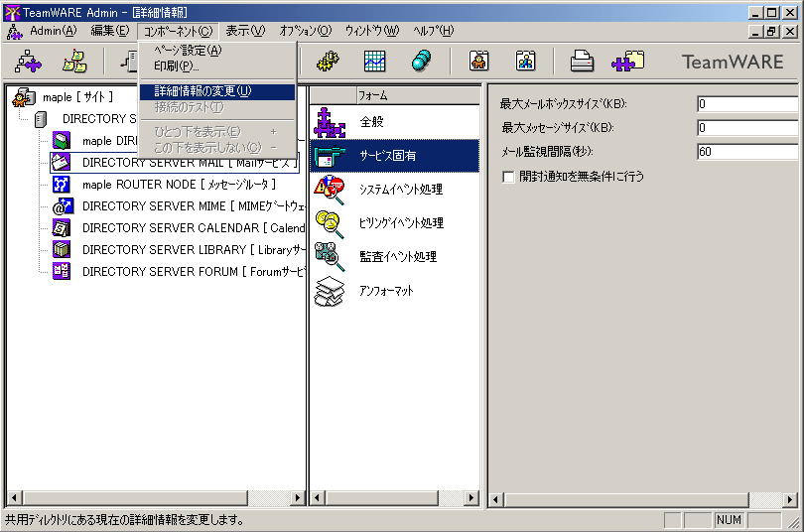Click the TeamWARE title bar app icon
Screen dimensions: 804x532
point(12,12)
